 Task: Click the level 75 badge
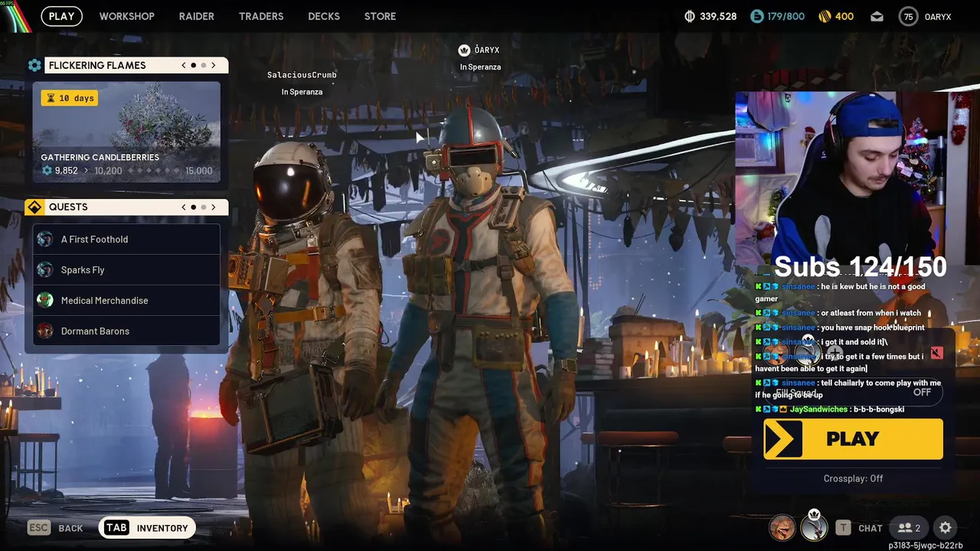(908, 16)
